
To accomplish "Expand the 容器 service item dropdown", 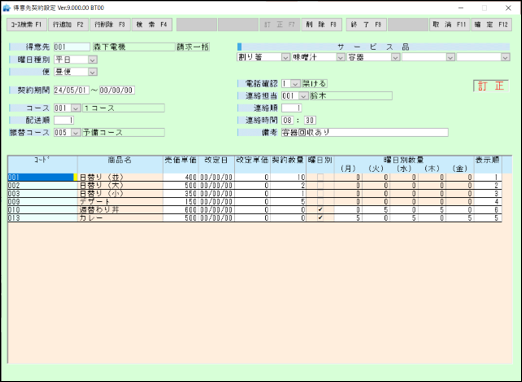I will [x=395, y=57].
